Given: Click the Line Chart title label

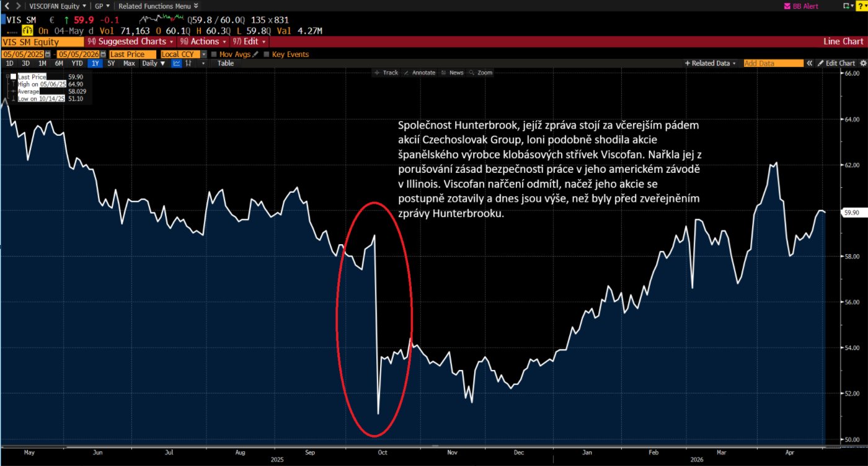Looking at the screenshot, I should tap(843, 42).
